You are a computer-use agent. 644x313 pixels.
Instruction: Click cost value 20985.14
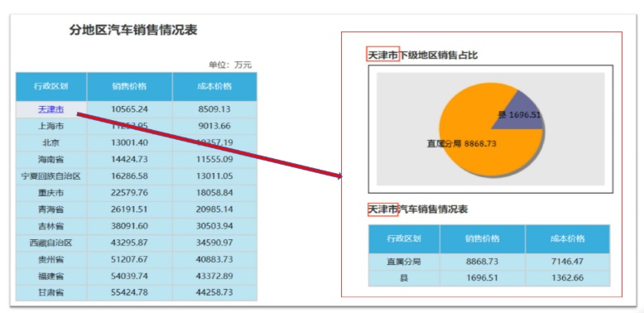214,209
